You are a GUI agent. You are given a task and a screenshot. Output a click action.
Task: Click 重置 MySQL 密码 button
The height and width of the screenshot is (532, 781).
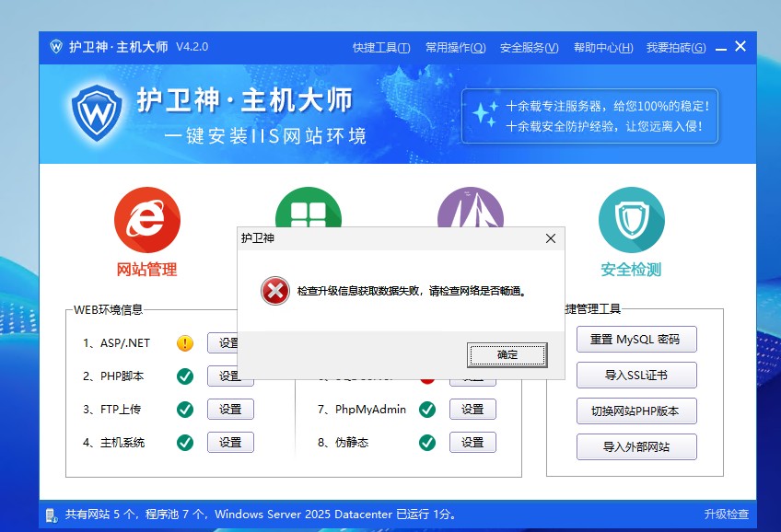click(x=635, y=339)
